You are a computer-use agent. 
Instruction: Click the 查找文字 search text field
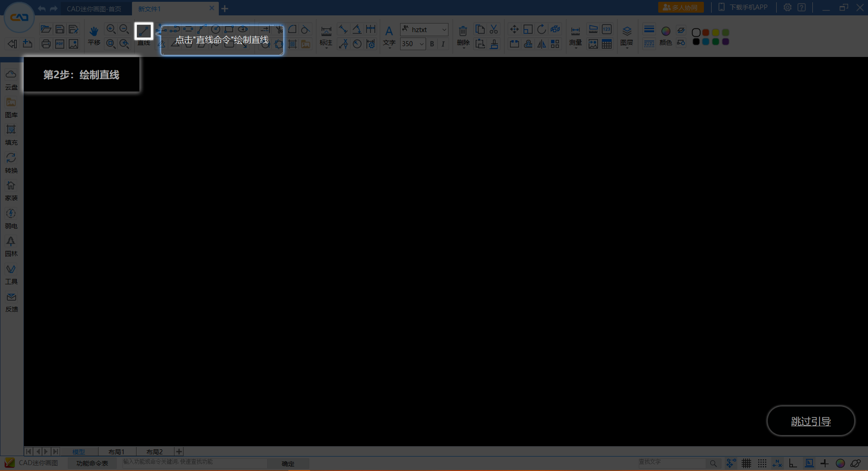point(671,463)
